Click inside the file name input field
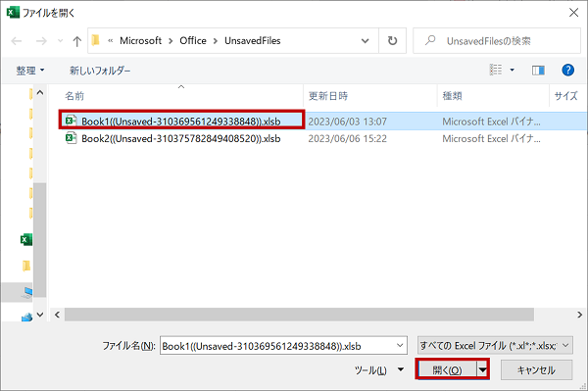The height and width of the screenshot is (391, 588). pos(277,345)
